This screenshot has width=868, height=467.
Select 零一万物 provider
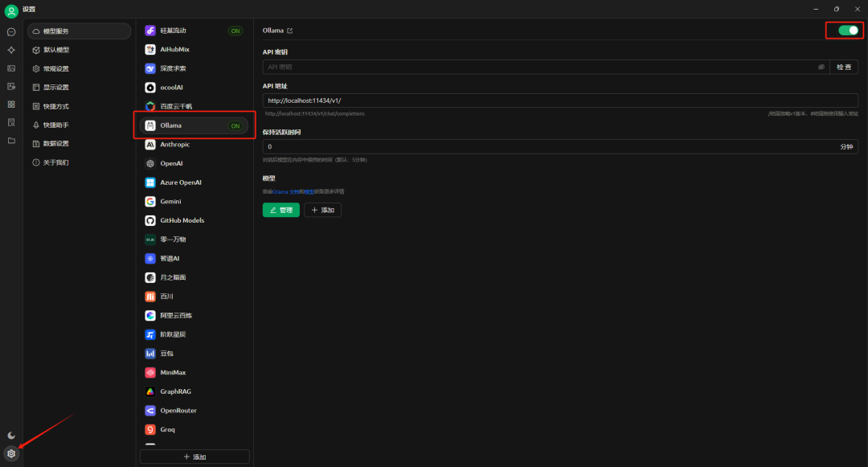coord(194,240)
